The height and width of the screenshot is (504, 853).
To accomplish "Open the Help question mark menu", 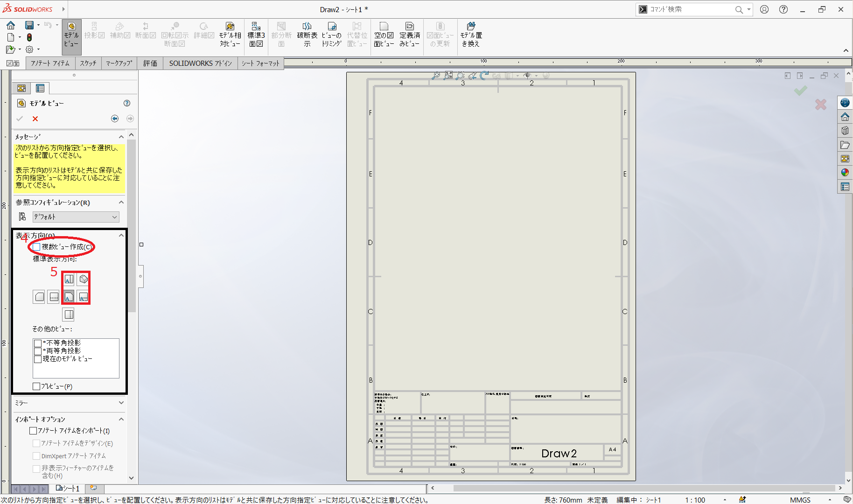I will 783,9.
